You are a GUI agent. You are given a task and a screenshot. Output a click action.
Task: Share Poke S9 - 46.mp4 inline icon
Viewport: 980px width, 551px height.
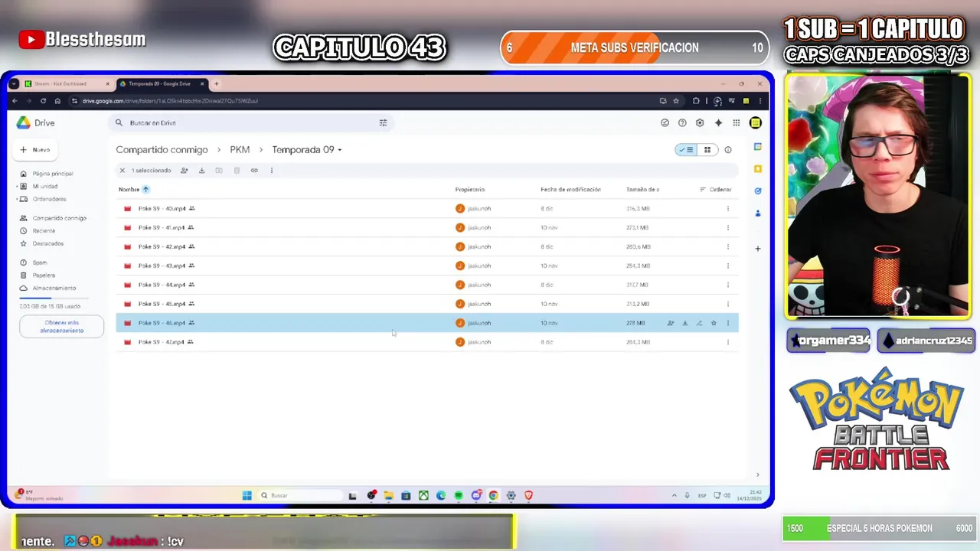[671, 323]
